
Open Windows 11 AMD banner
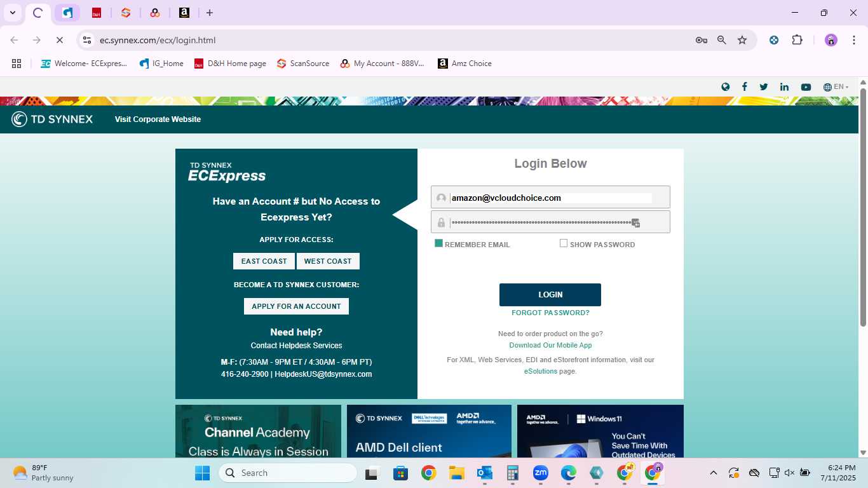600,431
